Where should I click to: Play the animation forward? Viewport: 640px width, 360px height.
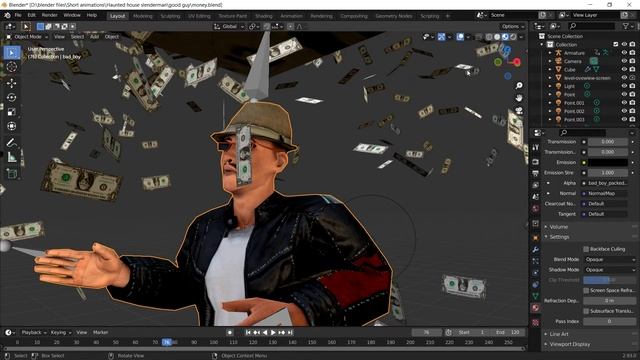273,333
